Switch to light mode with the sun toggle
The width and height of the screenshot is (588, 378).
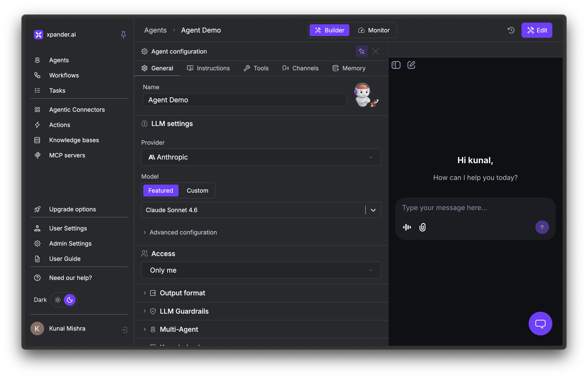(57, 300)
